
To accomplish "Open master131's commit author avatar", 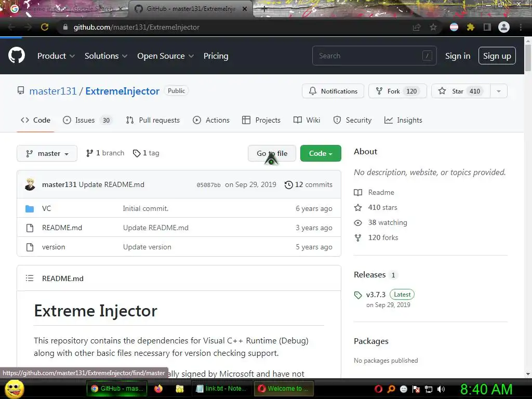I will tap(30, 184).
